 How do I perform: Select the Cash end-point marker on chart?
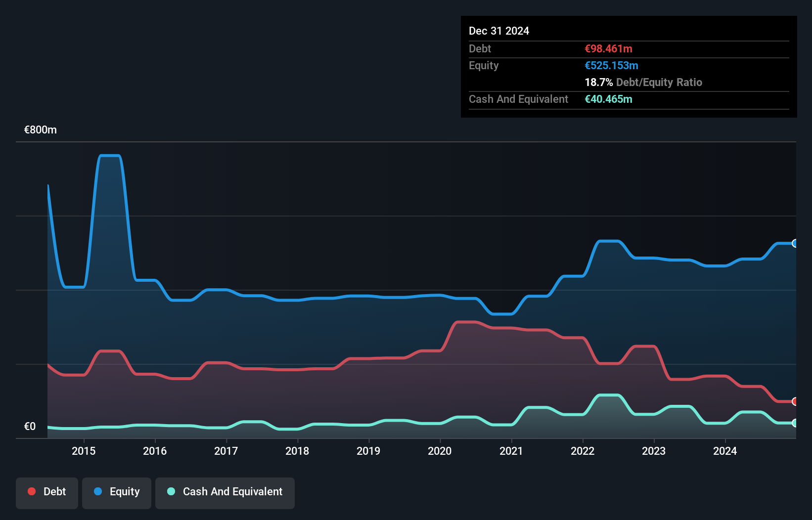795,423
